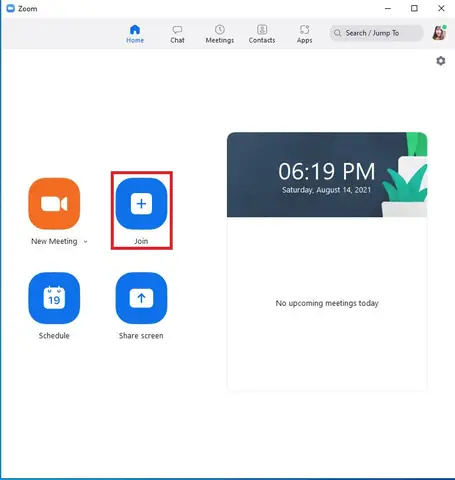The width and height of the screenshot is (455, 480).
Task: Open the Schedule calendar icon
Action: click(54, 298)
